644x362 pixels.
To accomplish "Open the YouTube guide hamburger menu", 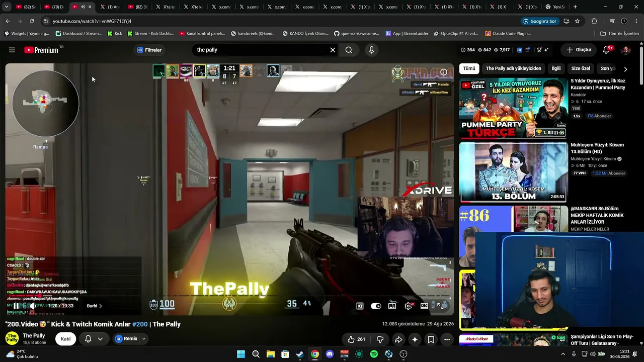I will pos(12,50).
